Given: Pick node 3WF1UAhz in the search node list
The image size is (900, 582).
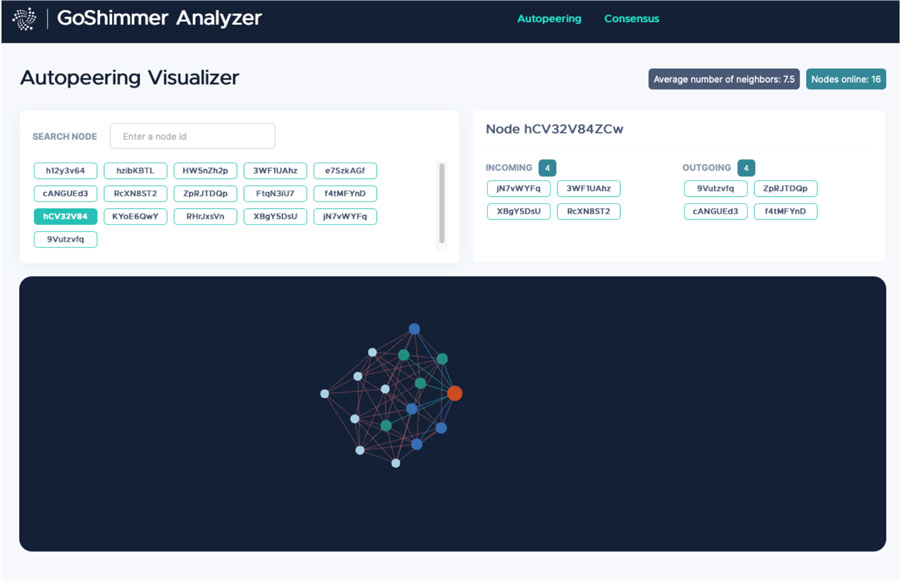Looking at the screenshot, I should click(276, 170).
